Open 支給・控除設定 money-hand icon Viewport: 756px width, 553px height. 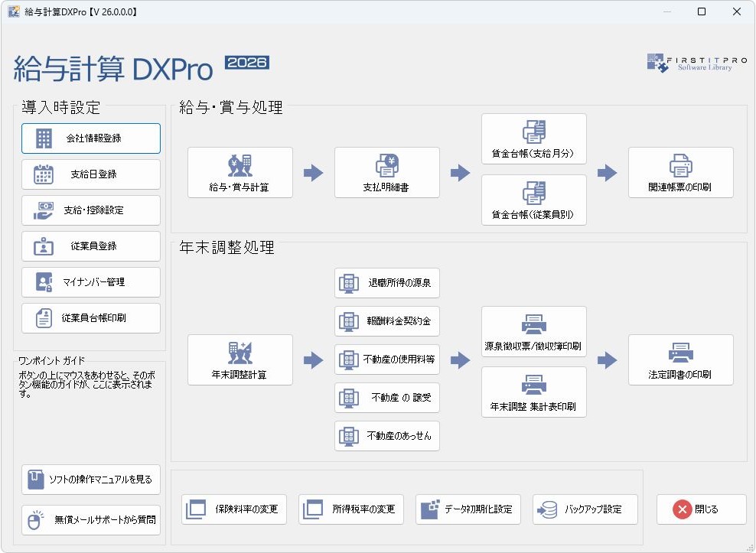[x=44, y=210]
